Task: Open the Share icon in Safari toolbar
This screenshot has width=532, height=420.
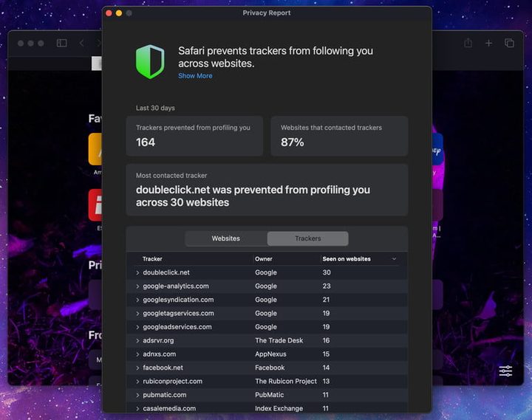Action: click(468, 44)
